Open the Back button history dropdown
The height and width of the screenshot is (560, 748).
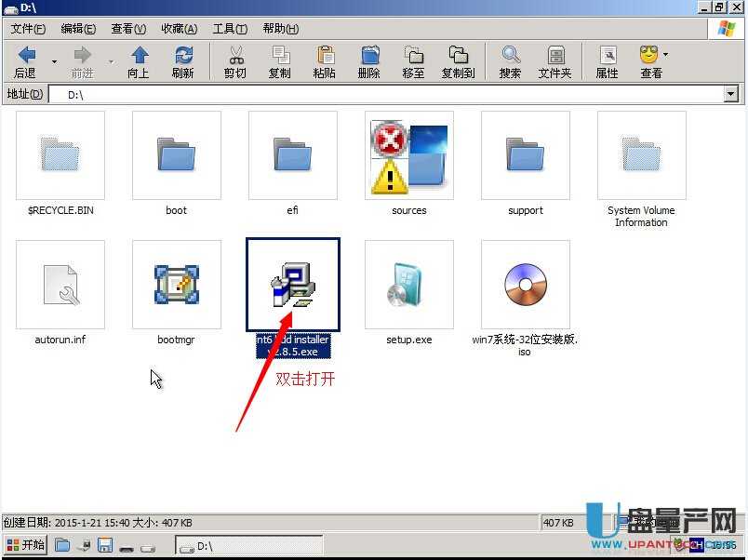pyautogui.click(x=54, y=61)
